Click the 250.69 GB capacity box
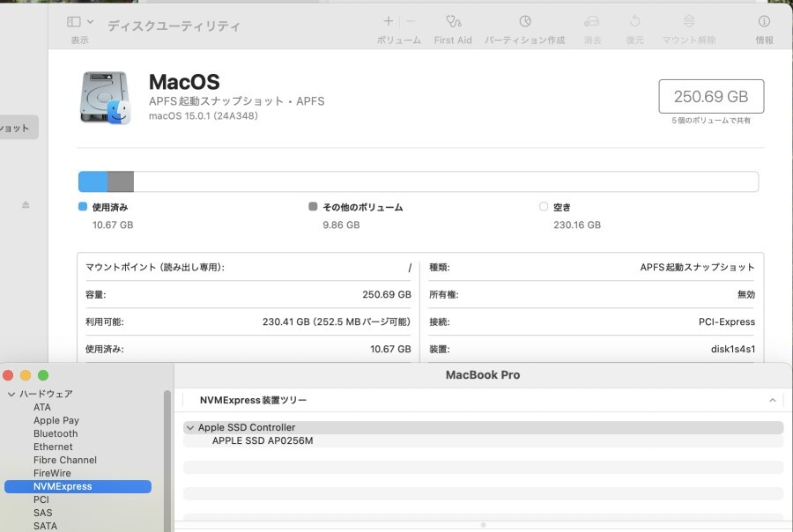The height and width of the screenshot is (532, 793). 711,96
